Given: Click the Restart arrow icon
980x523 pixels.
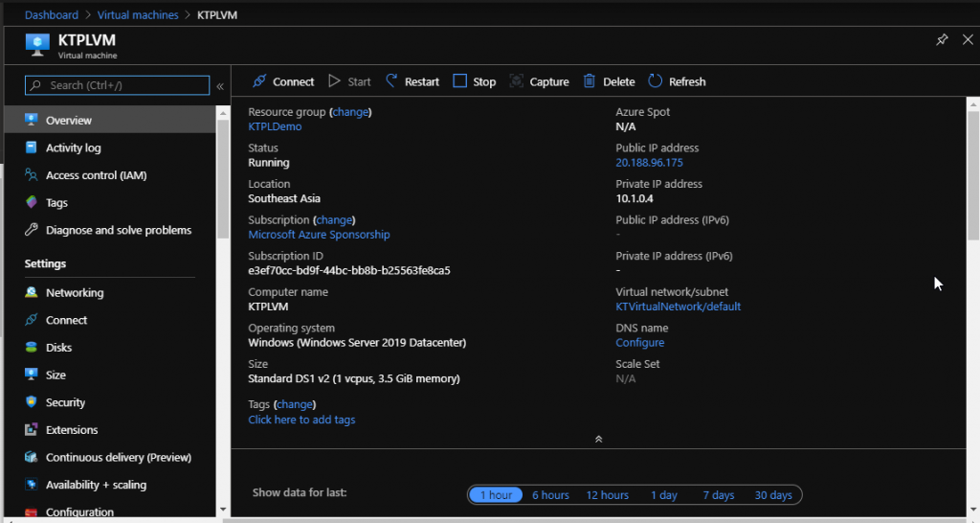Looking at the screenshot, I should pyautogui.click(x=391, y=80).
